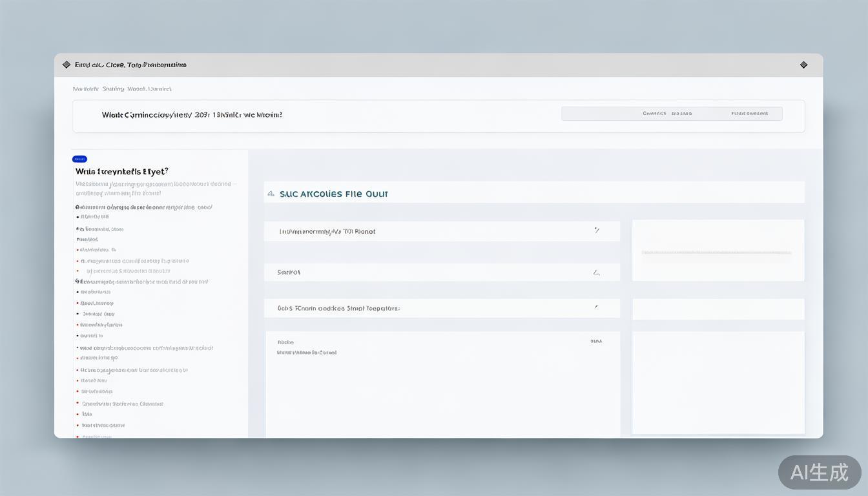Screen dimensions: 868x496
Task: Open the breadcrumb text below the title bar
Action: [122, 89]
